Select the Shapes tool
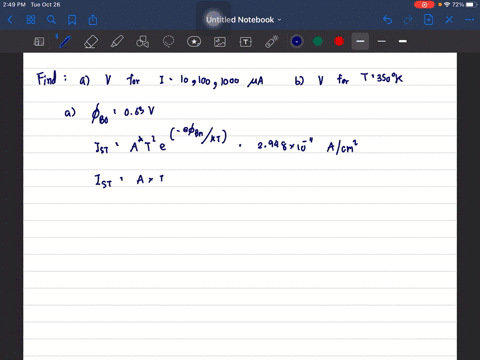480x360 pixels. click(x=142, y=42)
